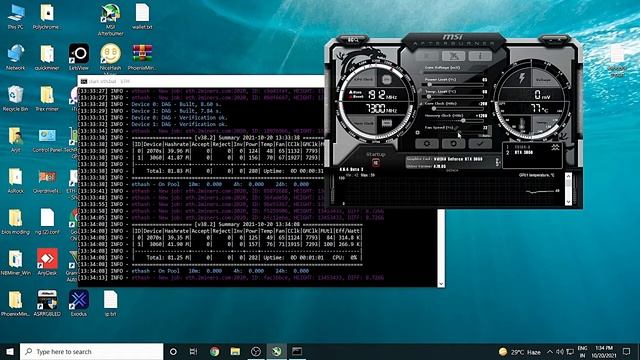640x360 pixels.
Task: Open Task View on taskbar
Action: (193, 351)
